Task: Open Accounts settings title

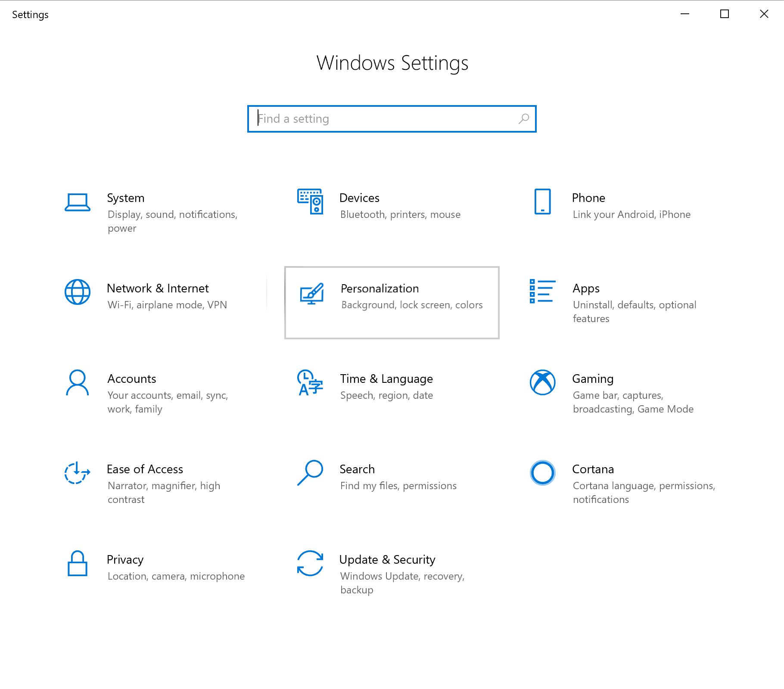Action: (x=132, y=379)
